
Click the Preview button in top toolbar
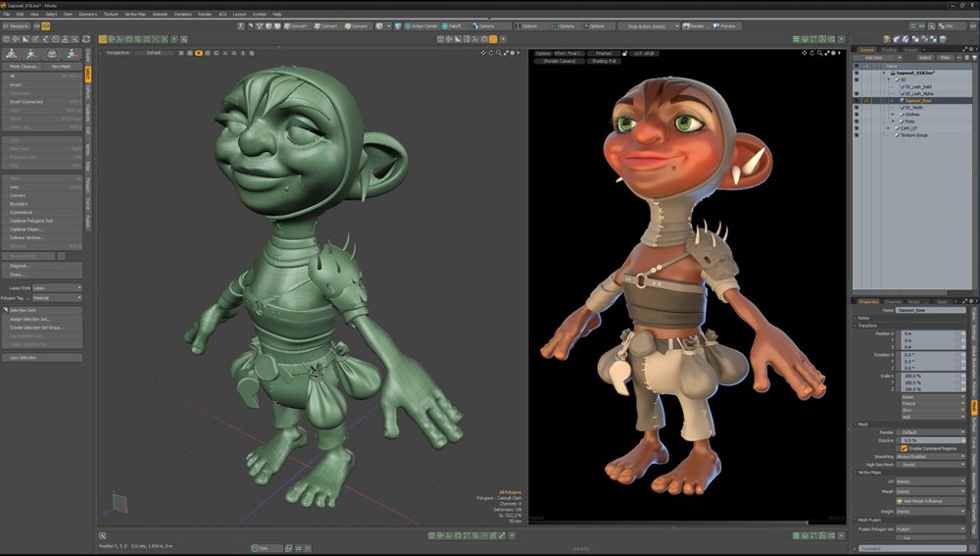725,26
